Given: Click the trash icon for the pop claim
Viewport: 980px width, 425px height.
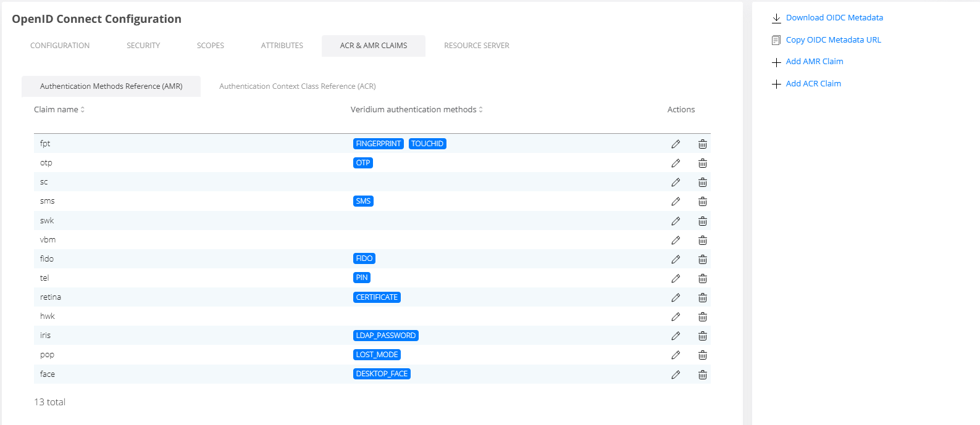Looking at the screenshot, I should pos(702,355).
